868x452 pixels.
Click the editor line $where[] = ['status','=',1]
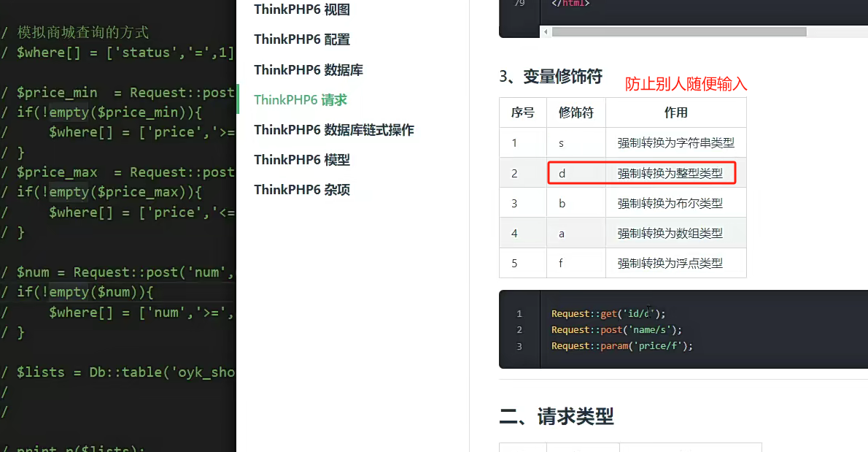coord(125,53)
